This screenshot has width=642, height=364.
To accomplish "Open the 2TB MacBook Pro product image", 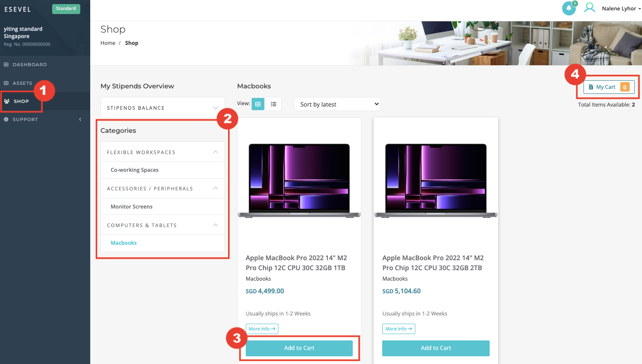I will tap(436, 181).
